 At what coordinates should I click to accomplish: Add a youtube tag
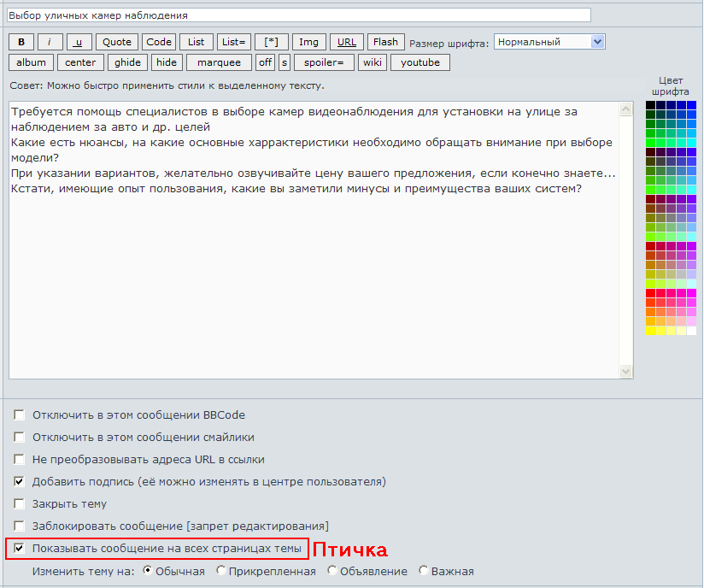[x=420, y=62]
